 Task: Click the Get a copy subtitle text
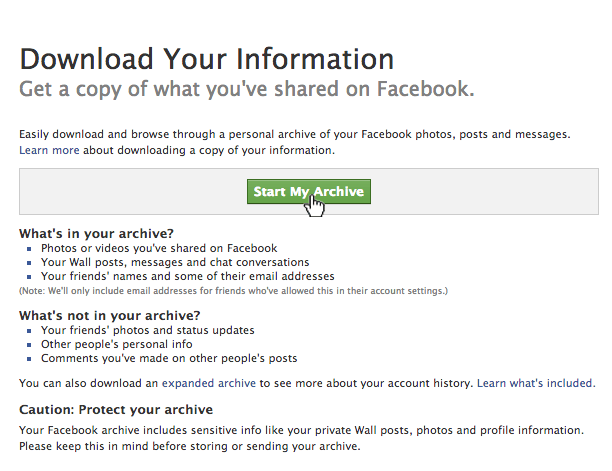247,89
